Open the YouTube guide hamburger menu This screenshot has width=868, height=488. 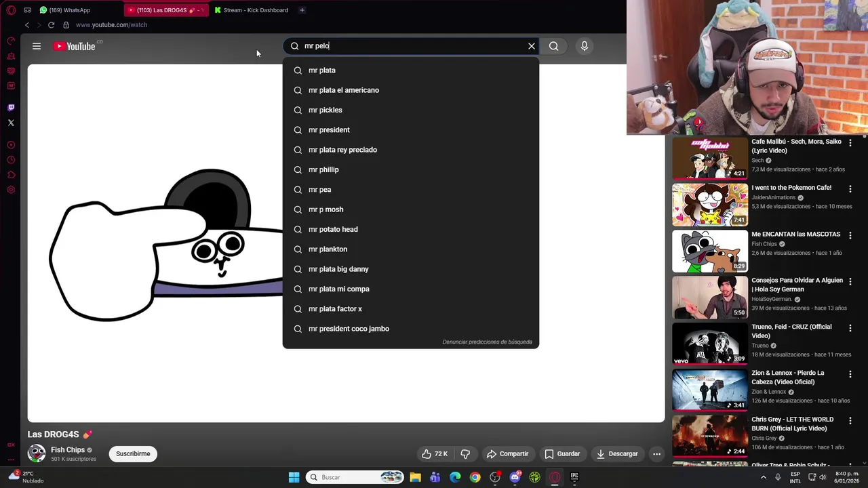coord(37,46)
